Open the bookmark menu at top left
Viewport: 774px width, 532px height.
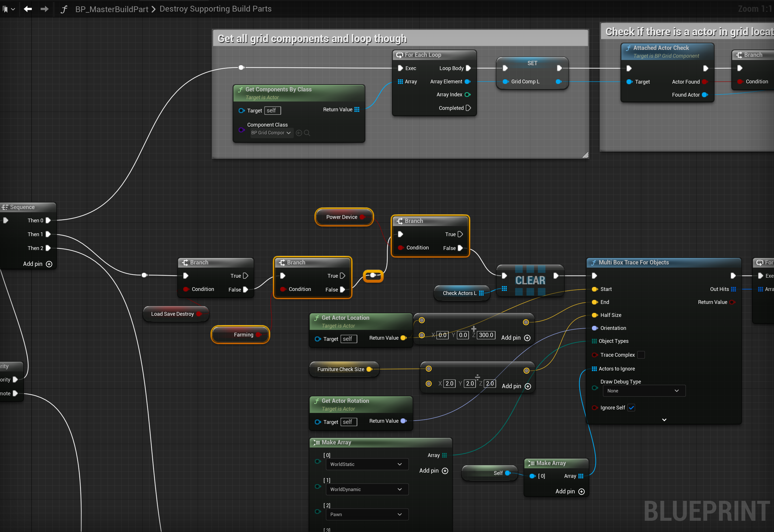[x=8, y=9]
